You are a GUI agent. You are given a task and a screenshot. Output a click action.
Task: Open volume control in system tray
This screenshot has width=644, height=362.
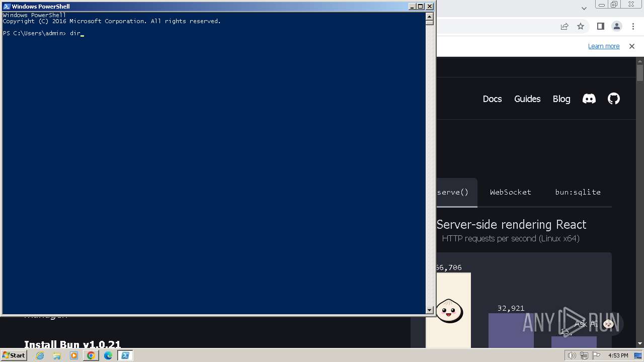572,355
